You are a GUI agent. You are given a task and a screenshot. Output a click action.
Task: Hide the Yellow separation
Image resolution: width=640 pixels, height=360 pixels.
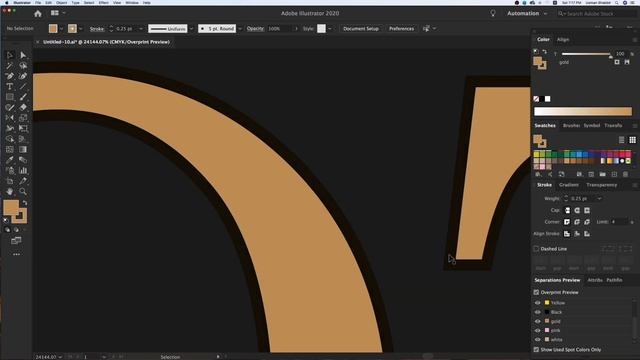(538, 303)
